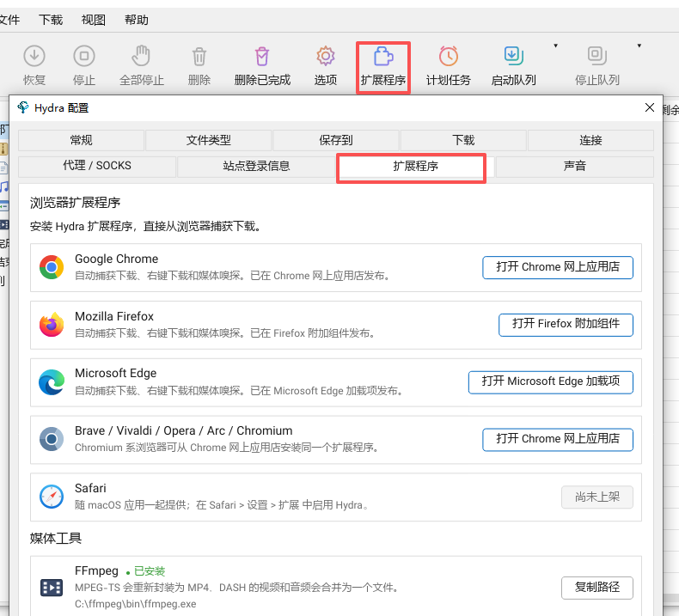Click the 恢复 (Resume) toolbar icon

(34, 56)
